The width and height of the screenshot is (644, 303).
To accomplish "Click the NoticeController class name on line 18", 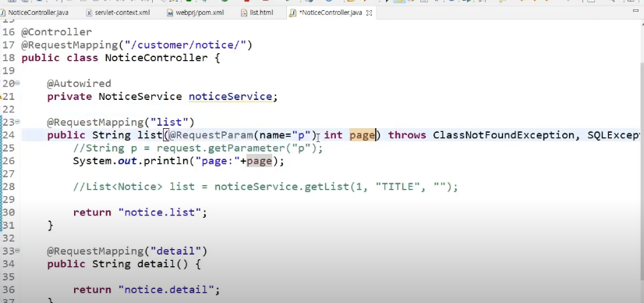I will point(157,58).
